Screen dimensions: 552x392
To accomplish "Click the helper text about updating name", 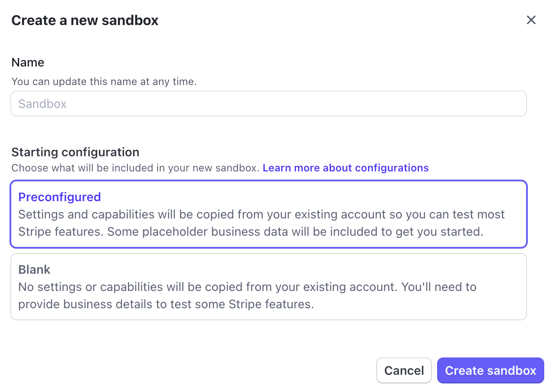I will [104, 82].
